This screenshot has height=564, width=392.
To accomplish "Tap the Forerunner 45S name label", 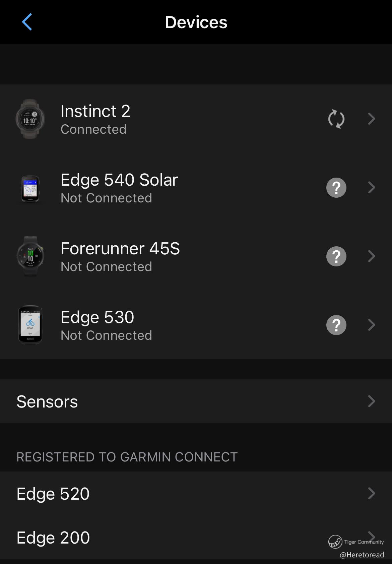I will 120,249.
